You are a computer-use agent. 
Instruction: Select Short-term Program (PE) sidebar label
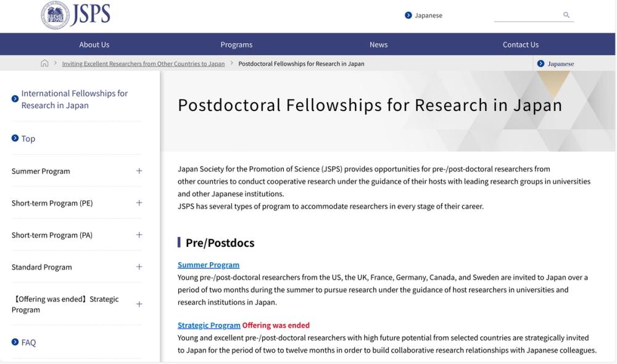click(52, 203)
